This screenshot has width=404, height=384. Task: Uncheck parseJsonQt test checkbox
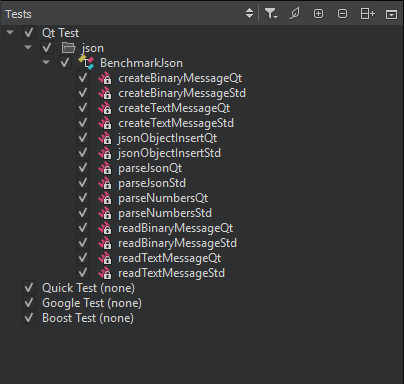pos(83,168)
